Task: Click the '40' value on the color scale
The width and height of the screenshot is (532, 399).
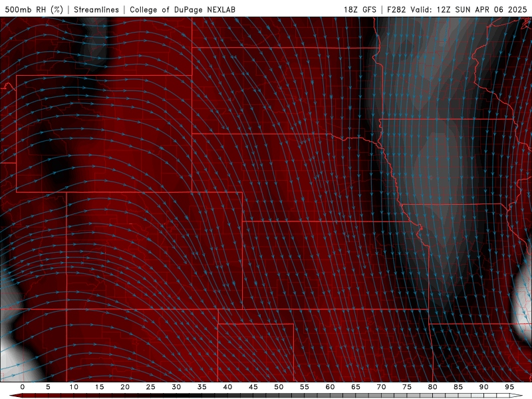Action: 227,387
